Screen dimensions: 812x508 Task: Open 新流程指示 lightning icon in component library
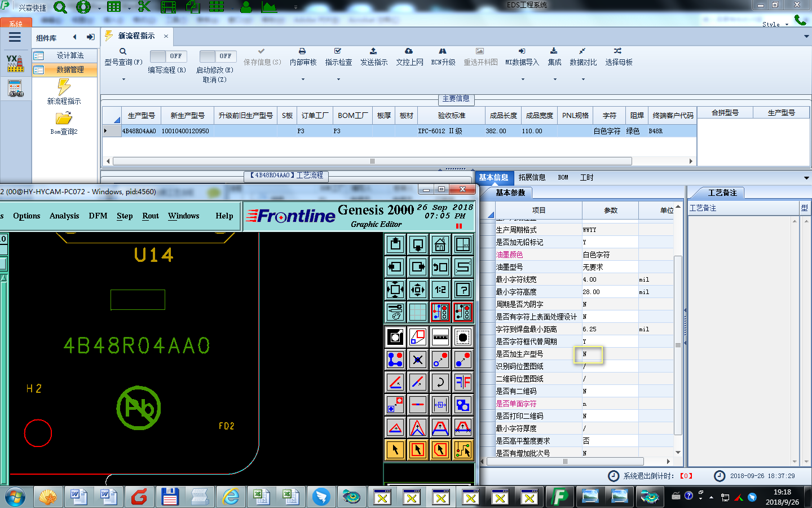point(64,87)
